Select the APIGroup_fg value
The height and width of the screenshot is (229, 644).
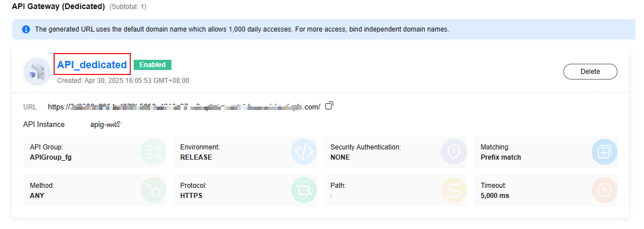coord(47,157)
